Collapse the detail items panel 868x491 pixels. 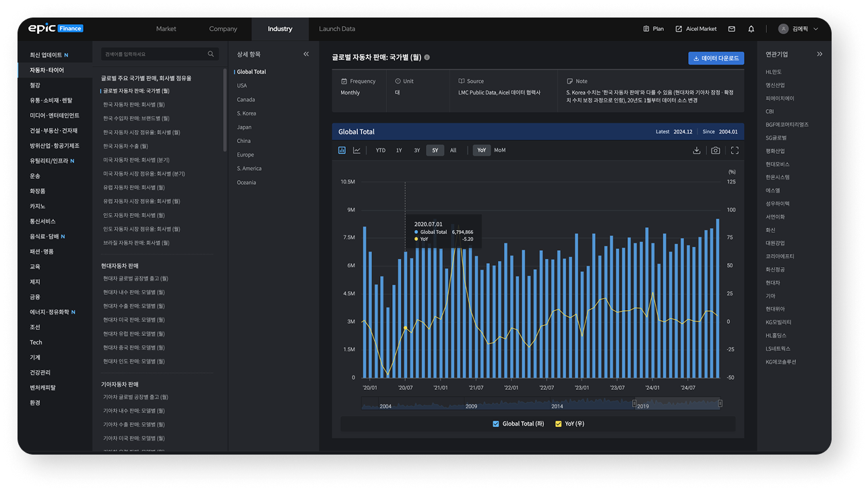(x=306, y=54)
